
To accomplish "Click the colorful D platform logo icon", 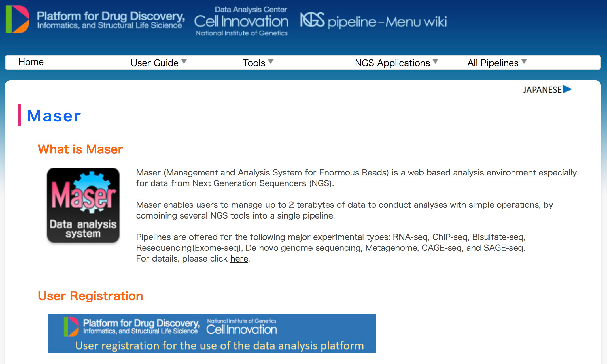I will click(17, 19).
